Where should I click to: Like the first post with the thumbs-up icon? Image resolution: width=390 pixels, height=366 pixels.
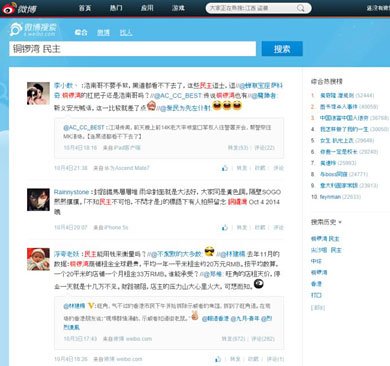click(225, 168)
